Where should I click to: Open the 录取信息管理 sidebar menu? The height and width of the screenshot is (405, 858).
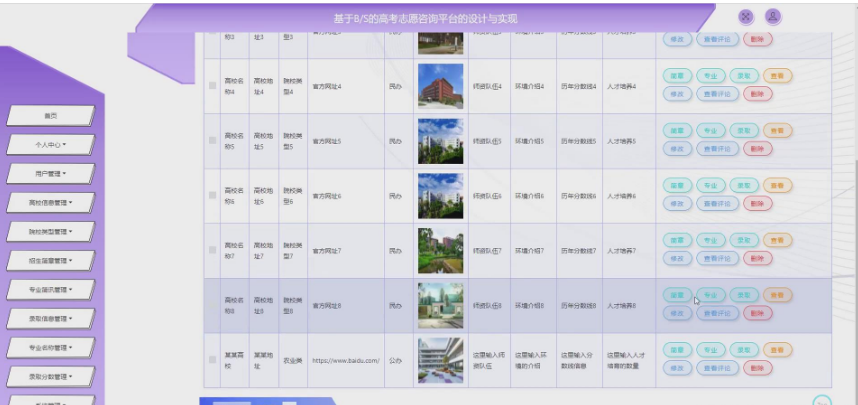(50, 319)
